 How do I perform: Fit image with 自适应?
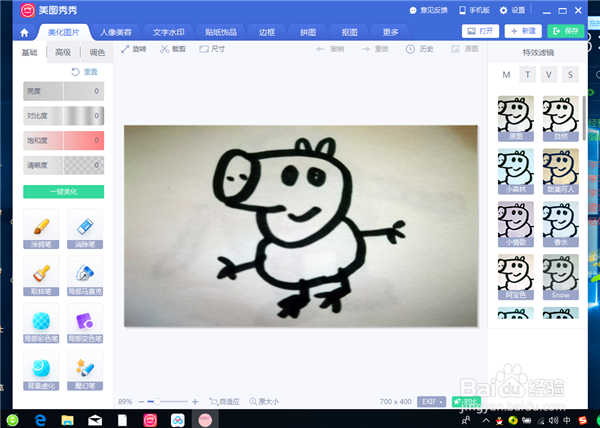click(x=225, y=402)
